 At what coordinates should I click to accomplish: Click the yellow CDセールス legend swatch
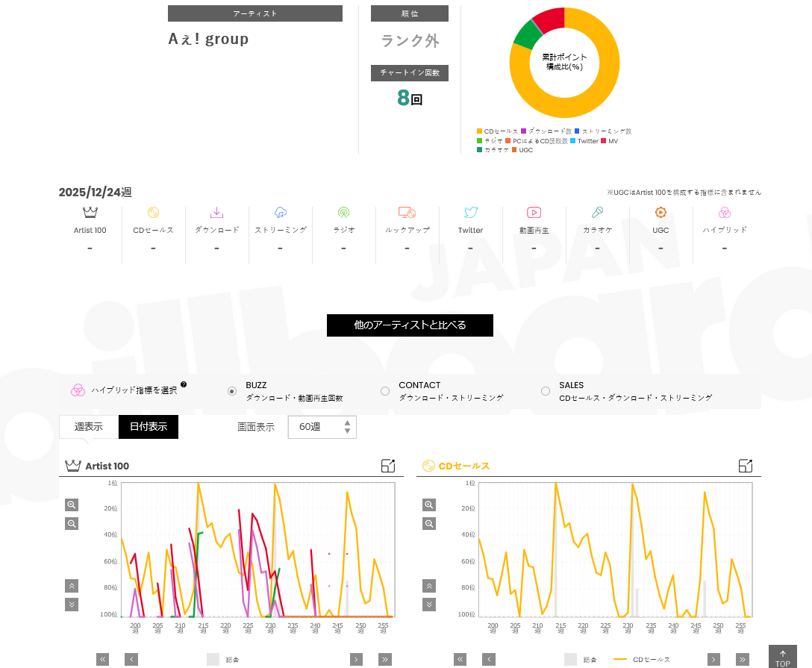click(480, 131)
